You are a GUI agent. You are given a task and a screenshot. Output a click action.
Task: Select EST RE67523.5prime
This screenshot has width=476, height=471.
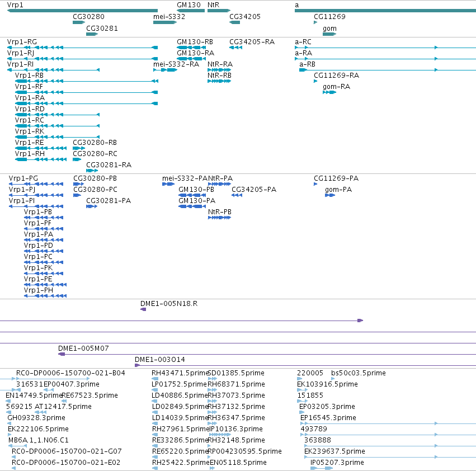coord(64,401)
